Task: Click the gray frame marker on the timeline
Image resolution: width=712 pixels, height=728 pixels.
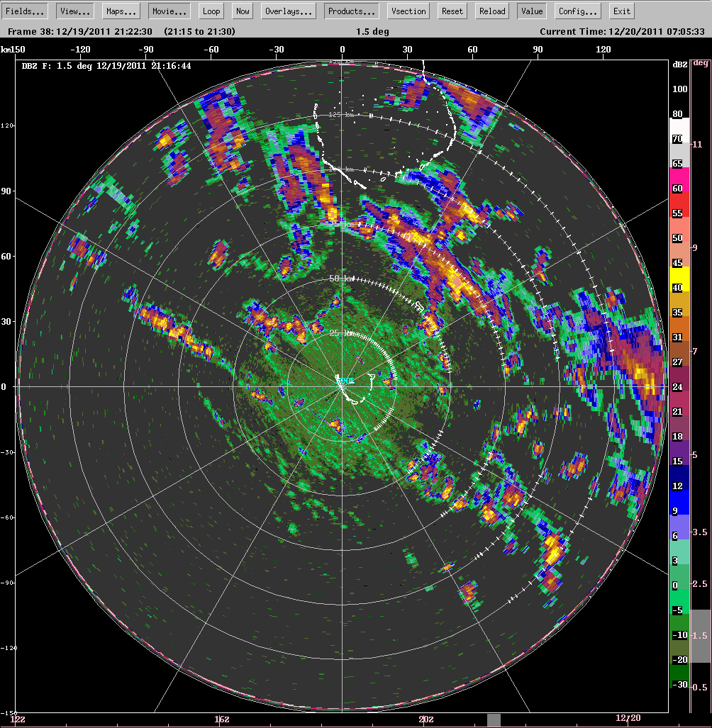Action: (494, 719)
